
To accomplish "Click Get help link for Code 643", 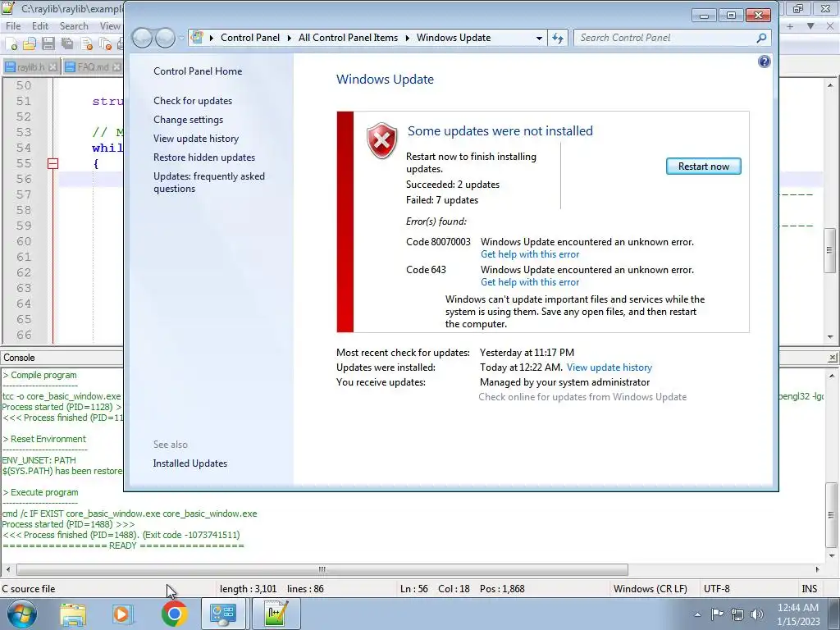I will [x=530, y=282].
